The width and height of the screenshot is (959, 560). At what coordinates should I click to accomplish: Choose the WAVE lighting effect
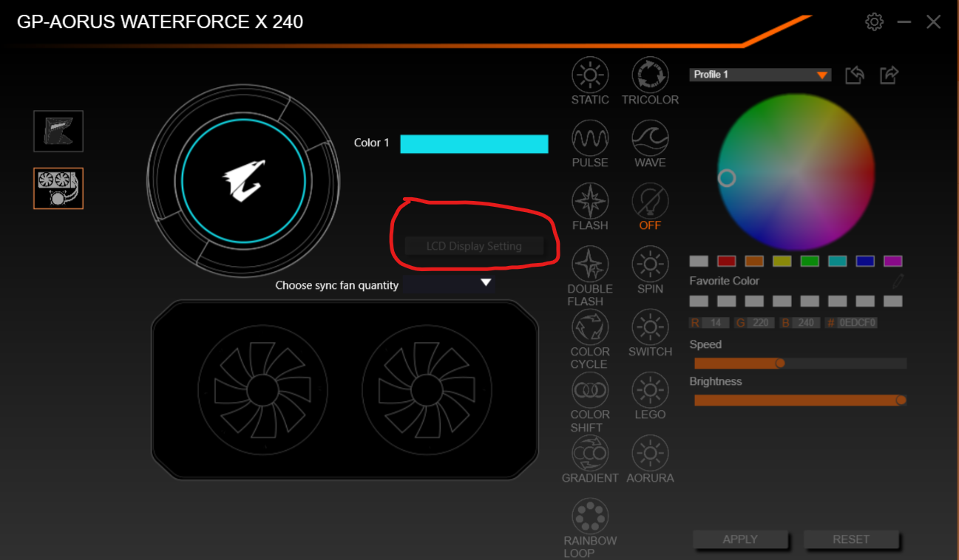(x=650, y=138)
